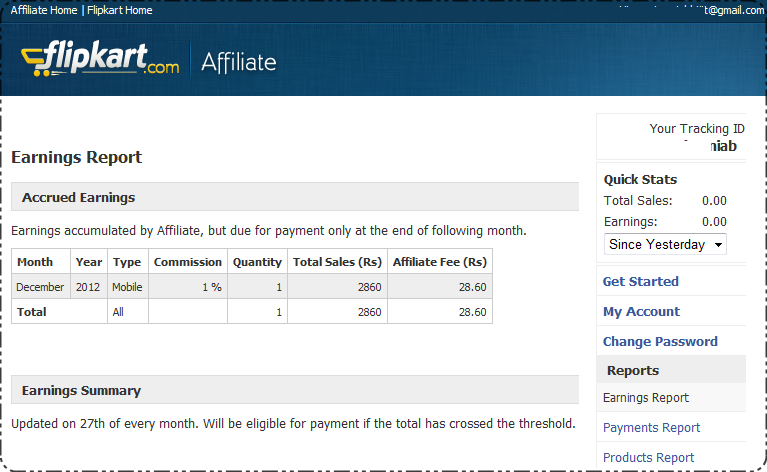Select the 2012 year cell
This screenshot has height=472, width=767.
[89, 287]
